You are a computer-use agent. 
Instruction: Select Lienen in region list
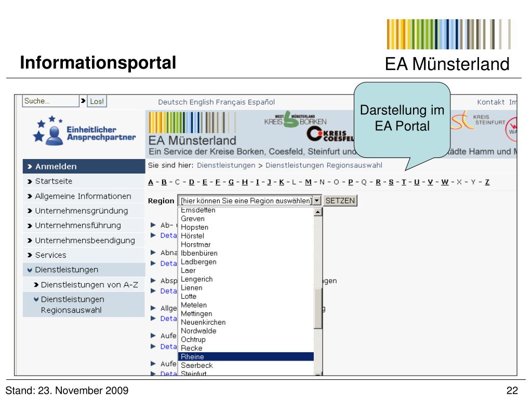tap(246, 288)
